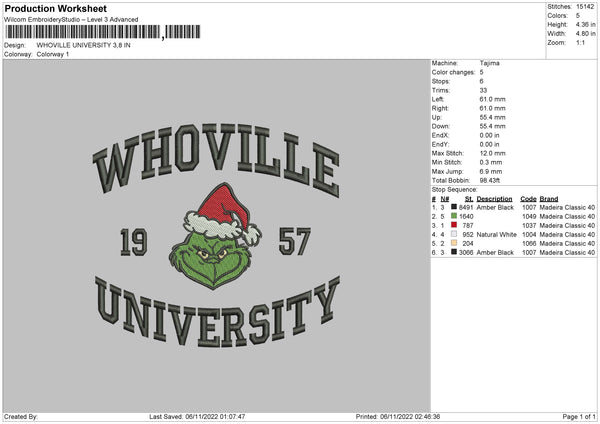This screenshot has height=424, width=600.
Task: Click the barcode in the header
Action: 103,32
